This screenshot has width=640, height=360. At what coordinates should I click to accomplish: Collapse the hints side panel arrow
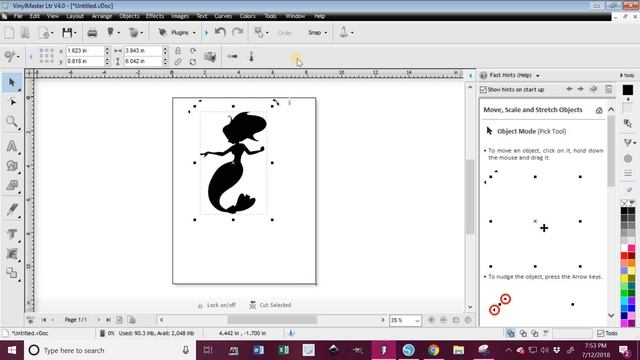click(x=470, y=76)
